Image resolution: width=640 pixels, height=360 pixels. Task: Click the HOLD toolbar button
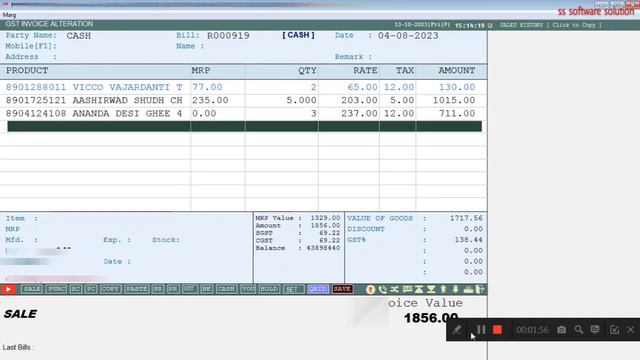coord(269,289)
